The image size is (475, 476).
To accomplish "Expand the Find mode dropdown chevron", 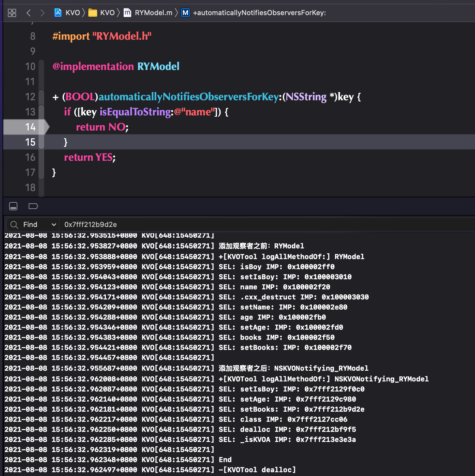I will coord(54,224).
